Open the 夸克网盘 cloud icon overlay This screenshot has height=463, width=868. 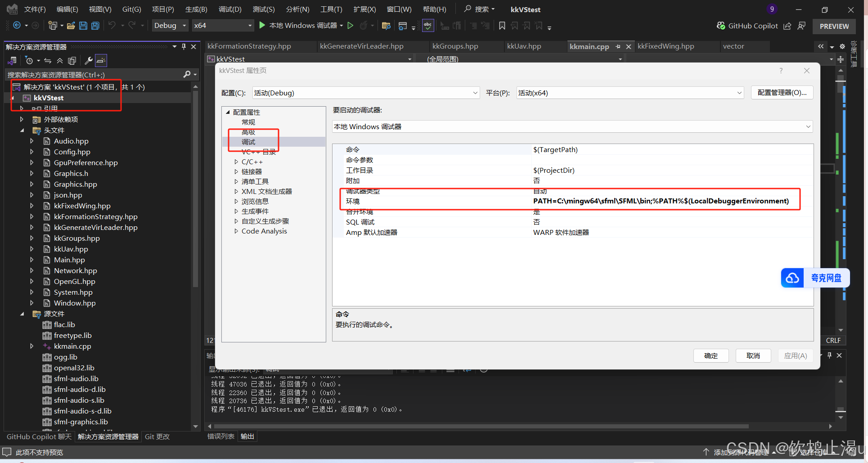pos(793,278)
